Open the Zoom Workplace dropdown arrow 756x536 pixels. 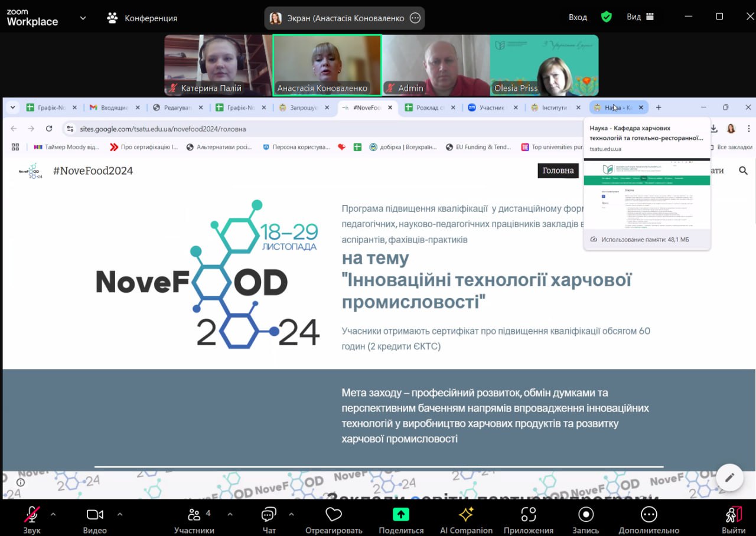click(x=83, y=18)
